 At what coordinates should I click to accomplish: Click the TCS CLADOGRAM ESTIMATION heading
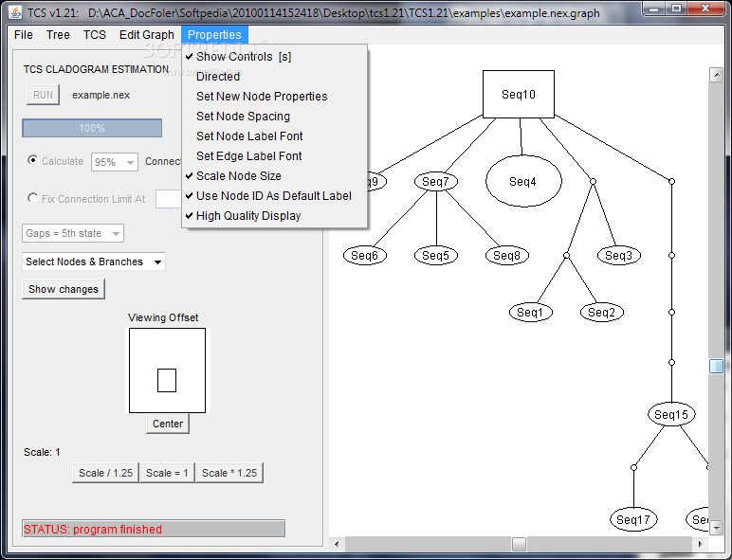[x=96, y=69]
